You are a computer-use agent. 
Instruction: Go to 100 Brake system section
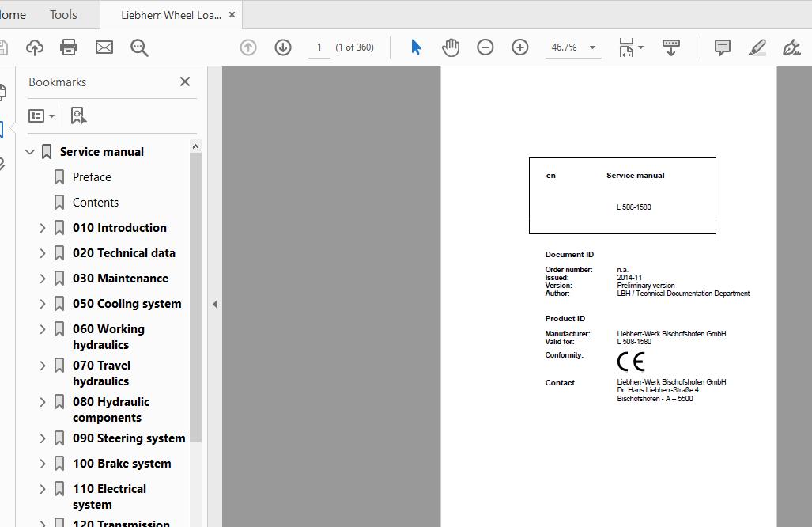click(x=122, y=464)
